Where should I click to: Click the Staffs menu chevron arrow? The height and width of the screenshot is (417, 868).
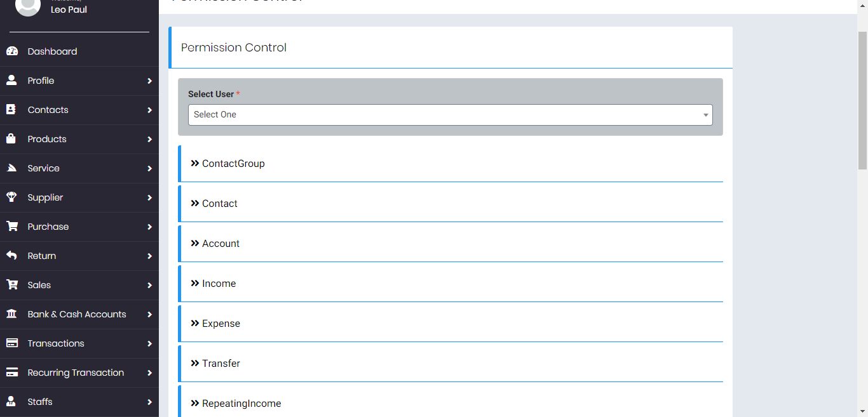pos(149,402)
